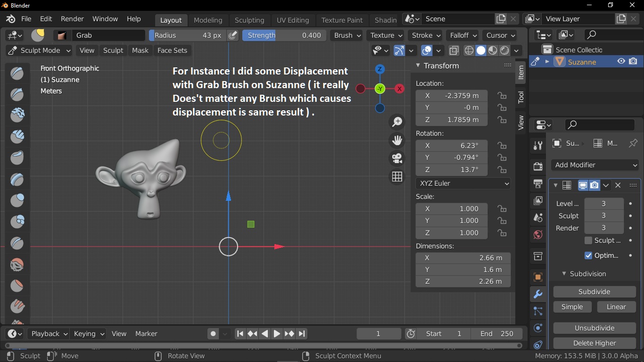Toggle the auto keying record button
This screenshot has width=644, height=362.
[213, 334]
